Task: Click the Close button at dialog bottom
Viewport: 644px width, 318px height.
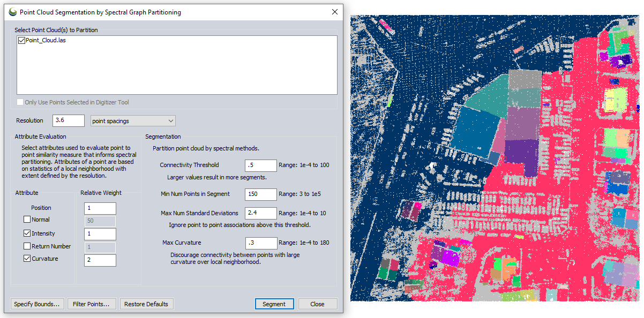Action: [x=317, y=304]
